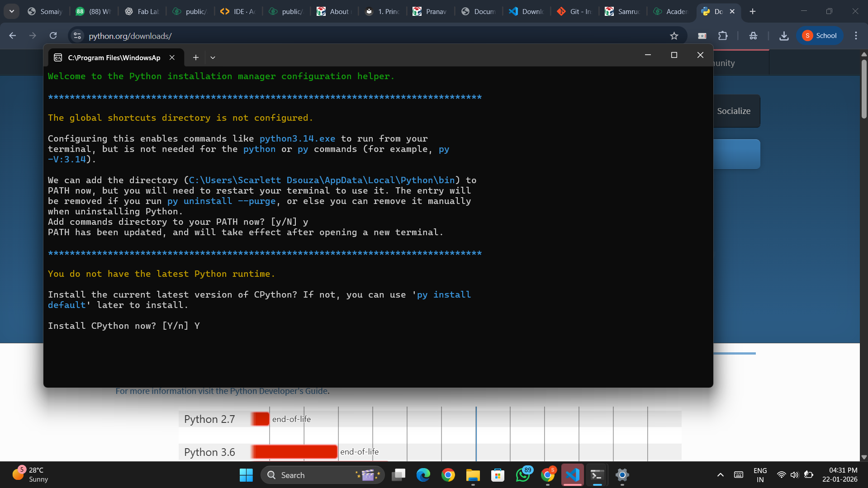
Task: Click the red Python 2.7 release bar
Action: tap(260, 419)
